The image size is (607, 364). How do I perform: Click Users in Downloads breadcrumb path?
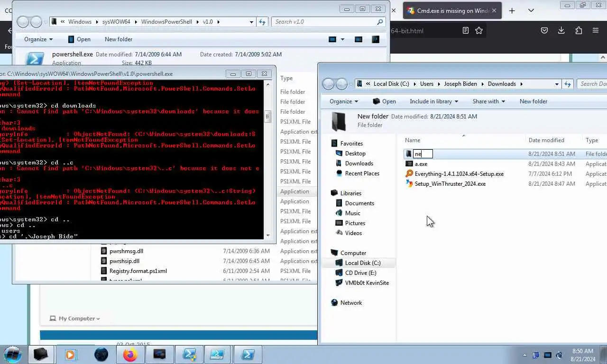tap(427, 84)
